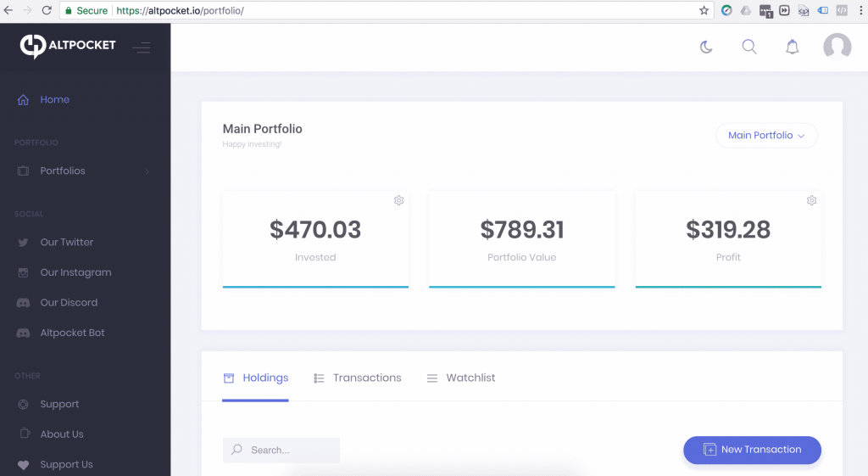Bookmark page with star icon
868x476 pixels.
click(704, 10)
